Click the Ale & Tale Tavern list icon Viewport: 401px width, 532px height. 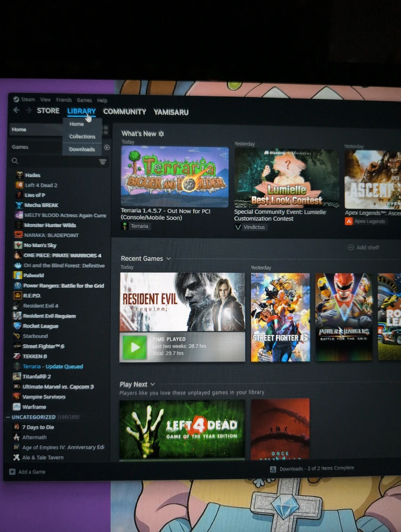click(17, 457)
